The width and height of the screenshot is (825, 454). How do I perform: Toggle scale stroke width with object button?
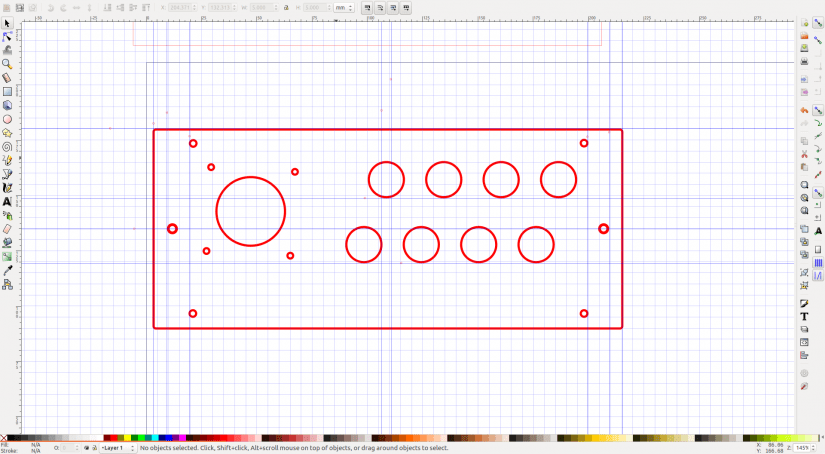pyautogui.click(x=367, y=8)
